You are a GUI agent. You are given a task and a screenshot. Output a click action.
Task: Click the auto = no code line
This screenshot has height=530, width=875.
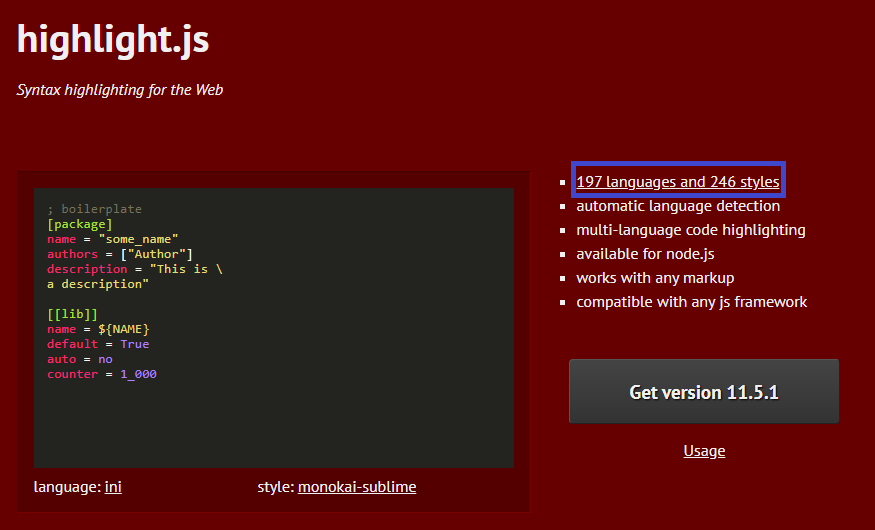point(80,359)
